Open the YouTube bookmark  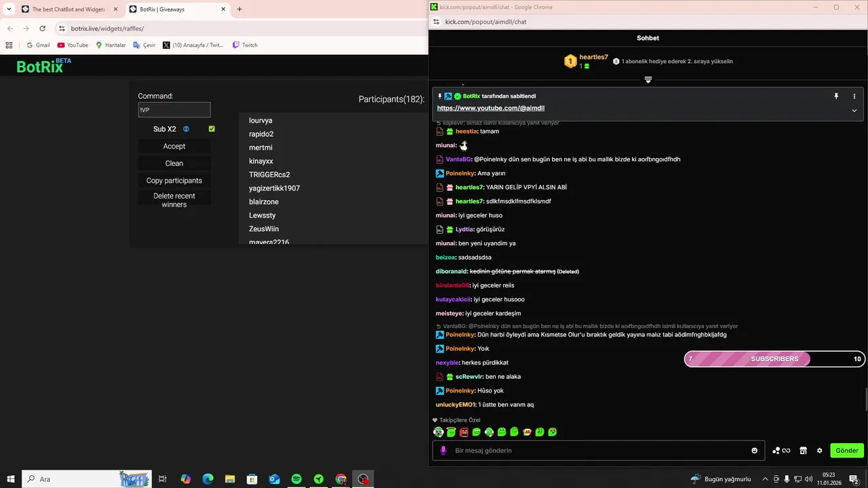tap(73, 45)
